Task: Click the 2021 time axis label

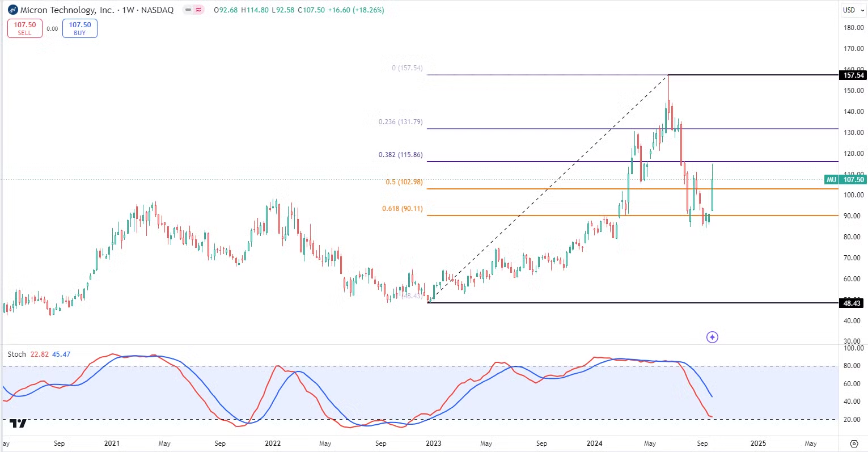Action: tap(112, 443)
